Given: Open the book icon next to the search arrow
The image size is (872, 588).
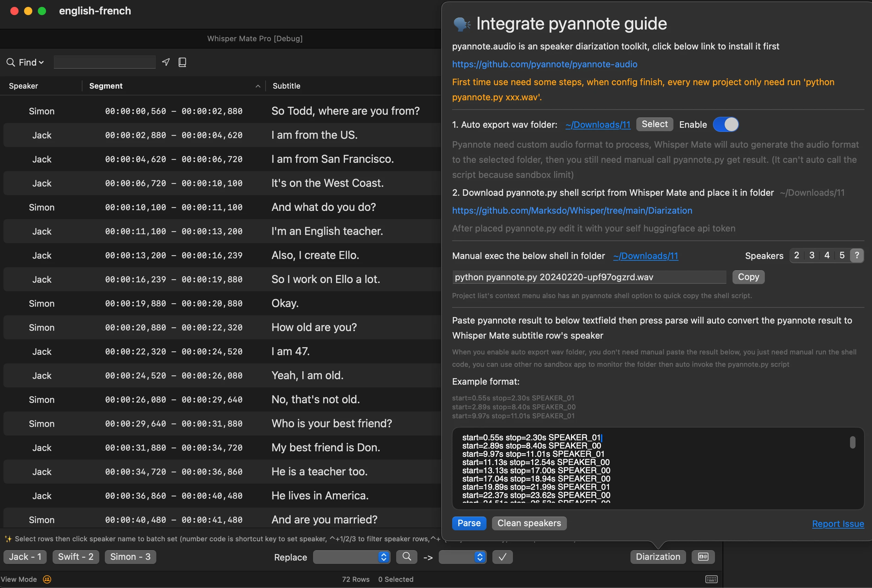Looking at the screenshot, I should coord(183,62).
